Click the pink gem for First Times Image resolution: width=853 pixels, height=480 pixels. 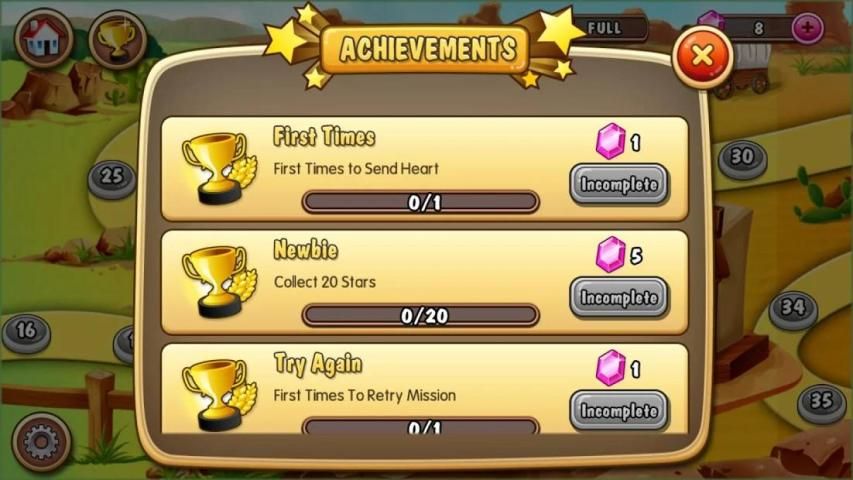coord(610,141)
